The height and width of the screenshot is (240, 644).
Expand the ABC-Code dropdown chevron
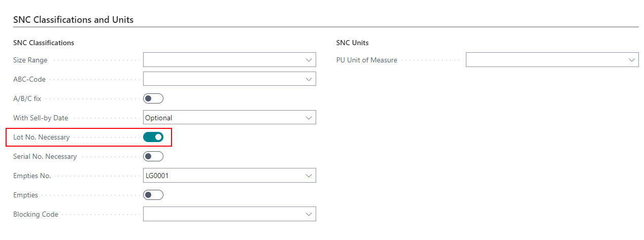pos(309,79)
